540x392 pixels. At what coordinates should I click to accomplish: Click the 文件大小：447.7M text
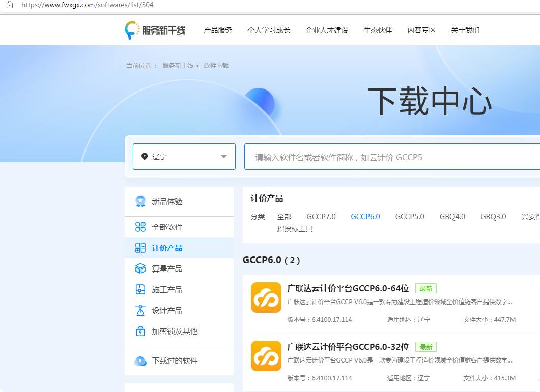[x=490, y=320]
